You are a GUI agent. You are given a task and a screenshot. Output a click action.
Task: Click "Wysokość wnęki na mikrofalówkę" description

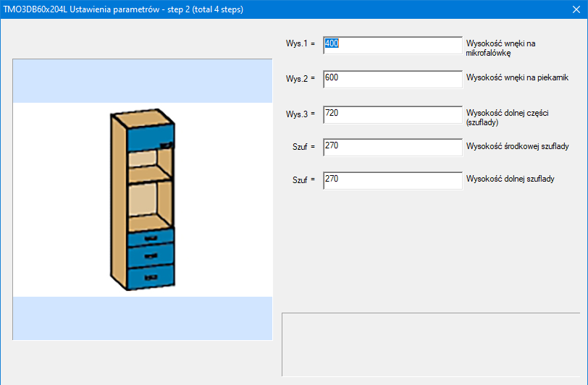coord(500,48)
